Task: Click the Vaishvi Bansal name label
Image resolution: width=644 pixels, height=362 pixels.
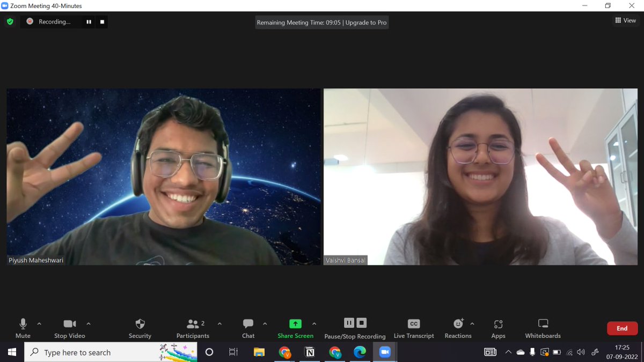Action: click(345, 260)
